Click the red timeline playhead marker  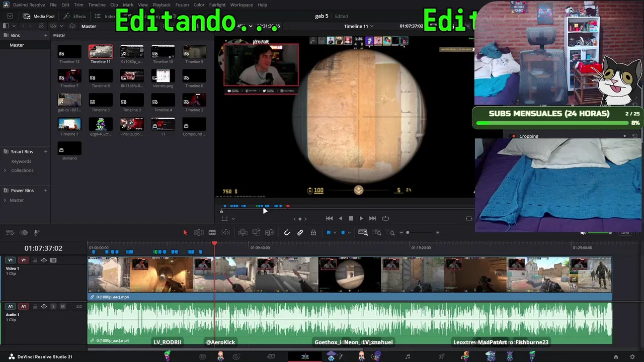pos(214,244)
